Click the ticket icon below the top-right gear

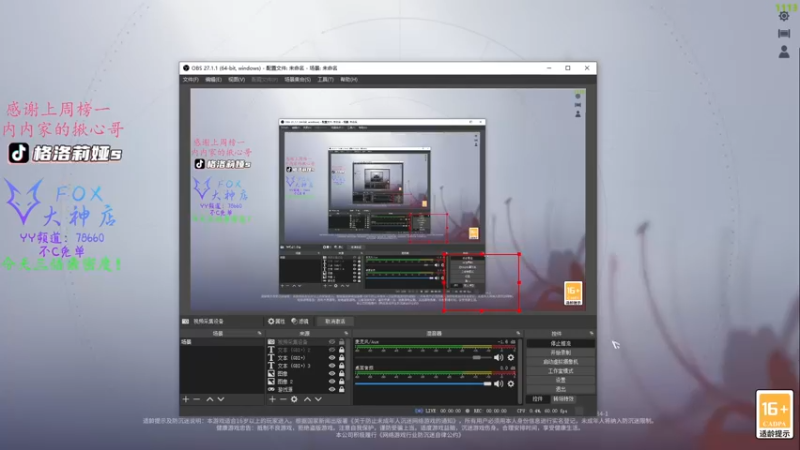pos(784,34)
